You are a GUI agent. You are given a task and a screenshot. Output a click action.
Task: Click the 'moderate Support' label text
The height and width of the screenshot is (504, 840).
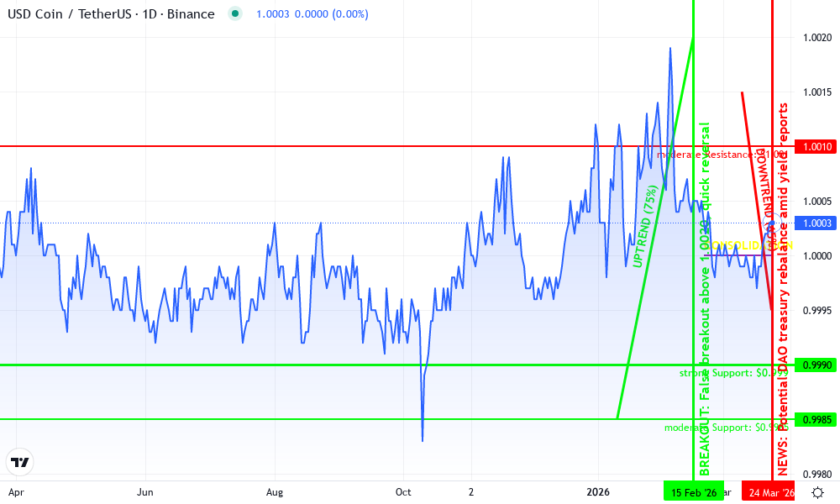point(726,428)
